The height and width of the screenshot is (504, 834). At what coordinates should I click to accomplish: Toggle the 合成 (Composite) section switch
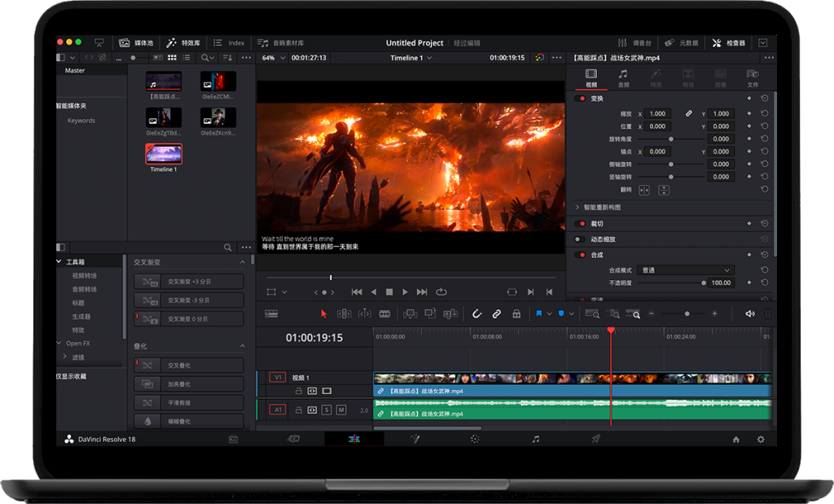[581, 255]
